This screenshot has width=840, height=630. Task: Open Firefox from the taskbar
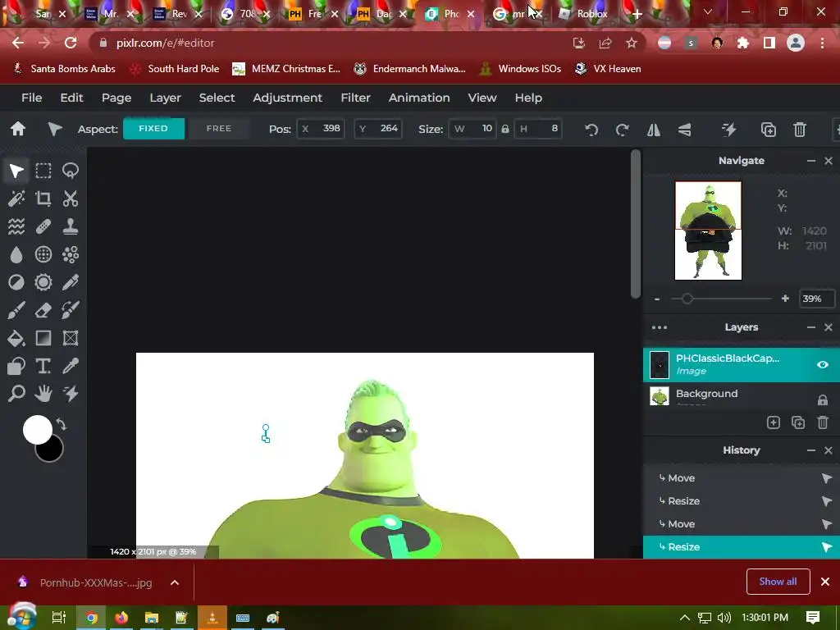[121, 618]
